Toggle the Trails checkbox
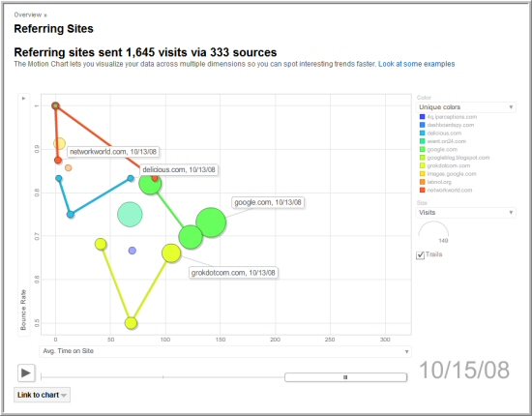 (420, 254)
